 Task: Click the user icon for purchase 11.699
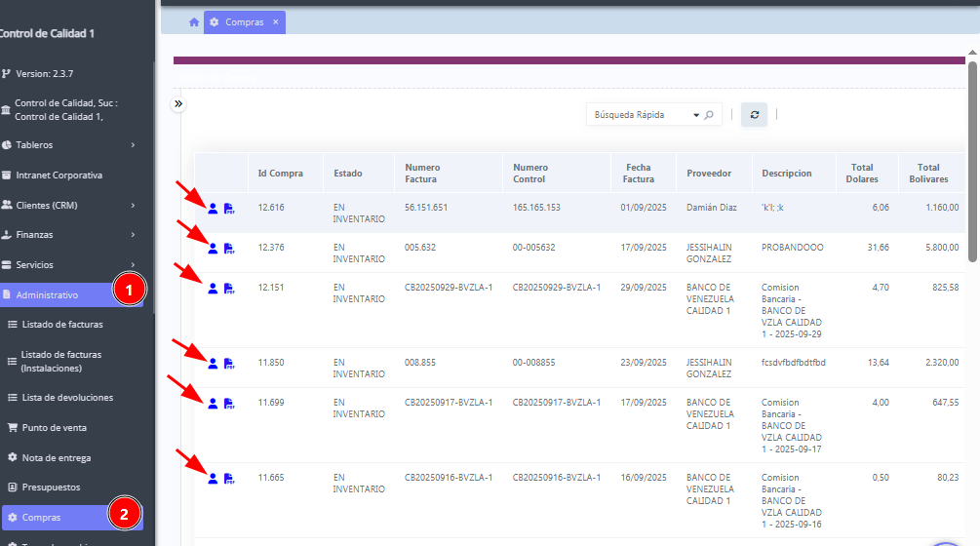(x=213, y=403)
